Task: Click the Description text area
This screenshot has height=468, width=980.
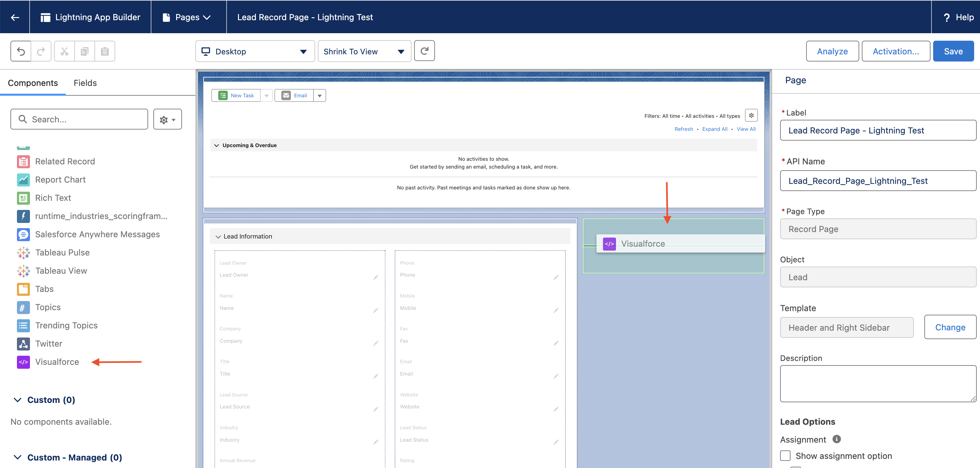Action: (x=878, y=384)
